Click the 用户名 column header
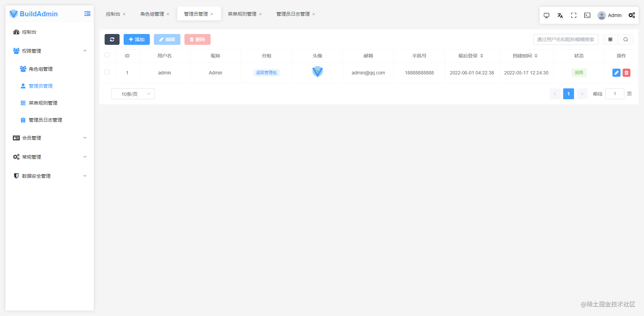 [x=164, y=56]
